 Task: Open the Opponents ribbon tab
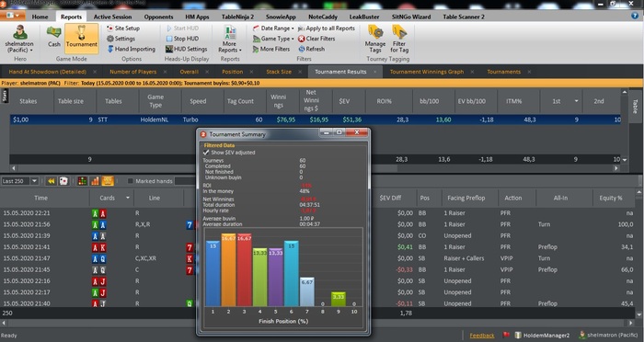point(158,17)
